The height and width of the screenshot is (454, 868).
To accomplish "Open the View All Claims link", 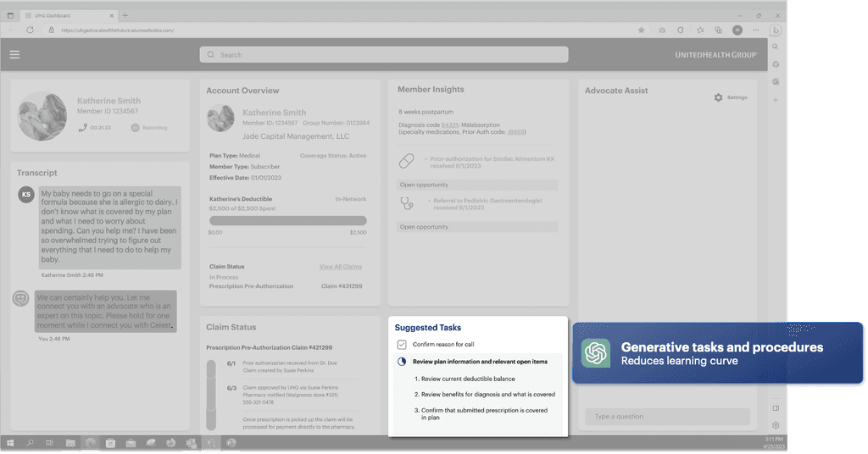I will (x=341, y=267).
